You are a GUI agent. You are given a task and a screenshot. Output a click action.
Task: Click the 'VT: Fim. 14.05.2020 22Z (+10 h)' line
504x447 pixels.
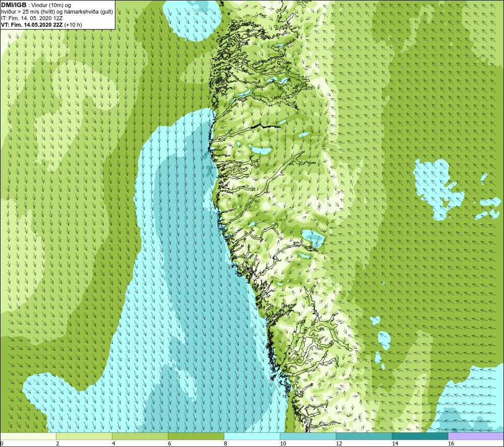[x=41, y=25]
